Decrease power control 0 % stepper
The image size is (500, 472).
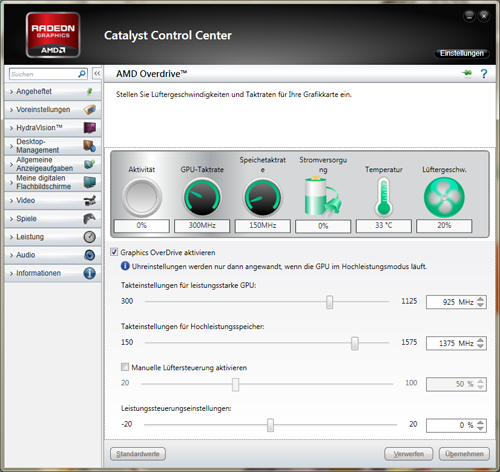[x=480, y=428]
